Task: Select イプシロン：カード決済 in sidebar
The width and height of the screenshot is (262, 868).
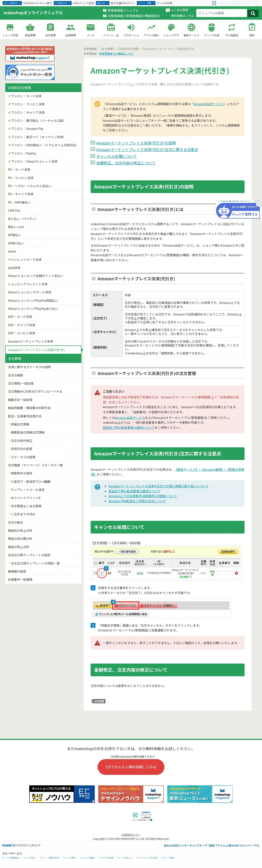Action: pyautogui.click(x=43, y=96)
